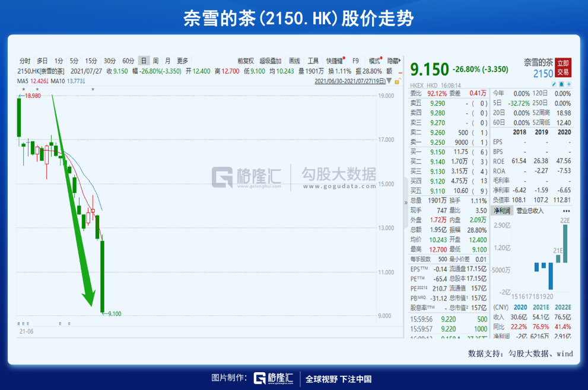Click the 委比 92.12% value
588x390 pixels.
(x=437, y=93)
